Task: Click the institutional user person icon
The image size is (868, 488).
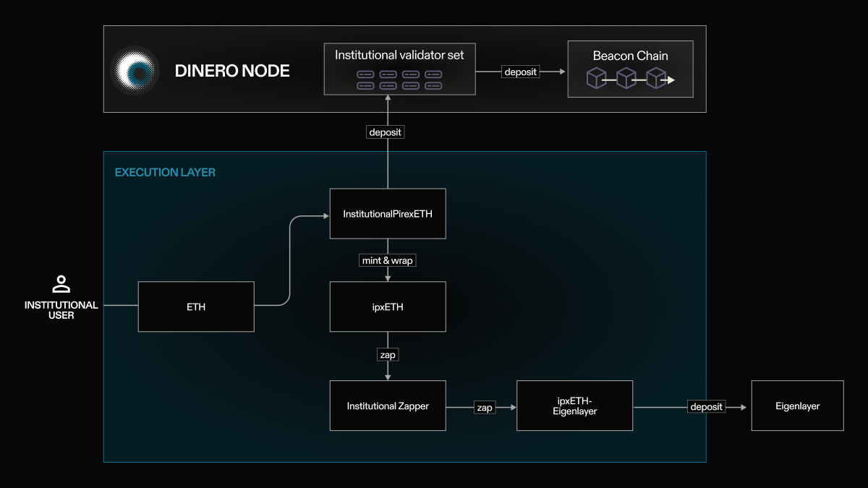Action: tap(61, 284)
